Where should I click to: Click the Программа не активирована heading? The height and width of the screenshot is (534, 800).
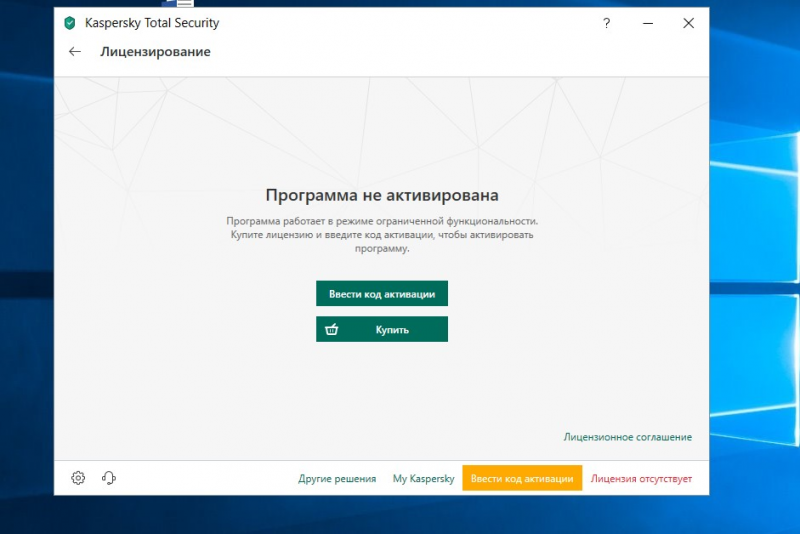382,195
